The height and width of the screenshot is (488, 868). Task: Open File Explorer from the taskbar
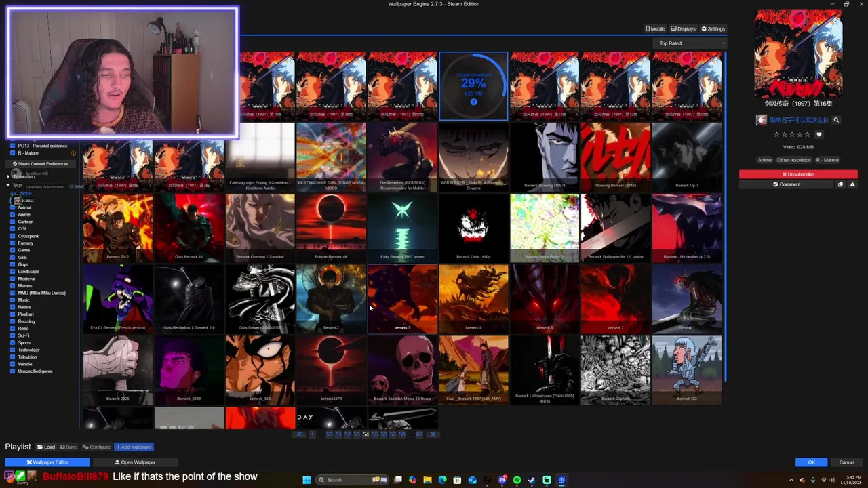[427, 480]
